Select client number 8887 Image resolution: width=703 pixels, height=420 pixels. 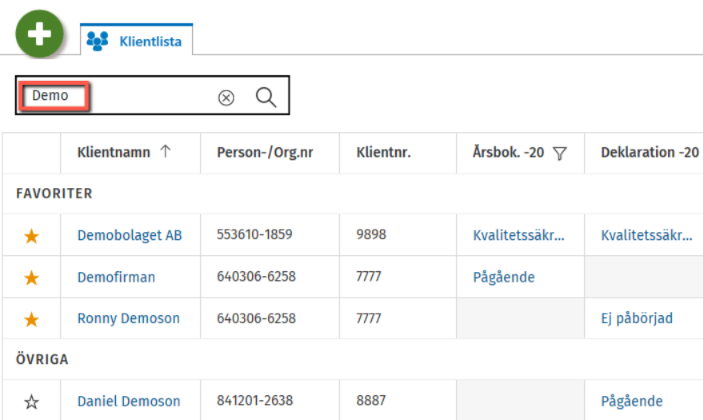click(371, 400)
